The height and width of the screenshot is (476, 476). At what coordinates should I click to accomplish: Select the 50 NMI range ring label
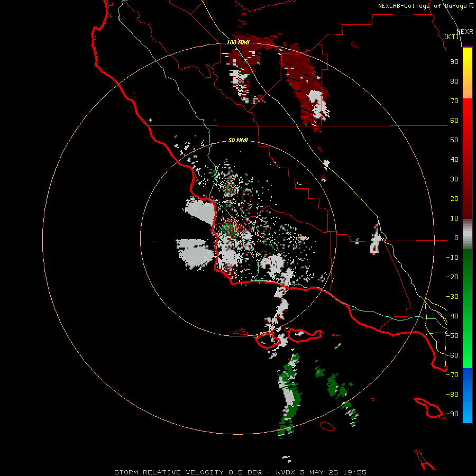pyautogui.click(x=238, y=140)
